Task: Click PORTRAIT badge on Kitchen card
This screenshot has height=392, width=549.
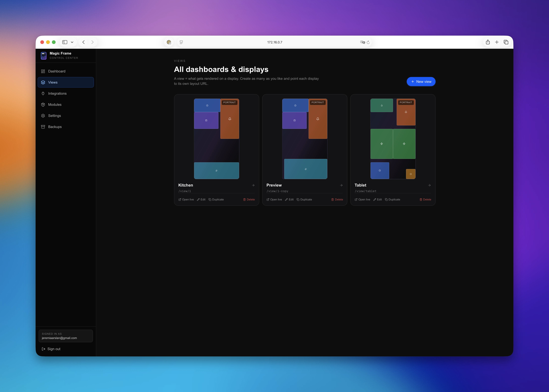Action: (x=229, y=102)
